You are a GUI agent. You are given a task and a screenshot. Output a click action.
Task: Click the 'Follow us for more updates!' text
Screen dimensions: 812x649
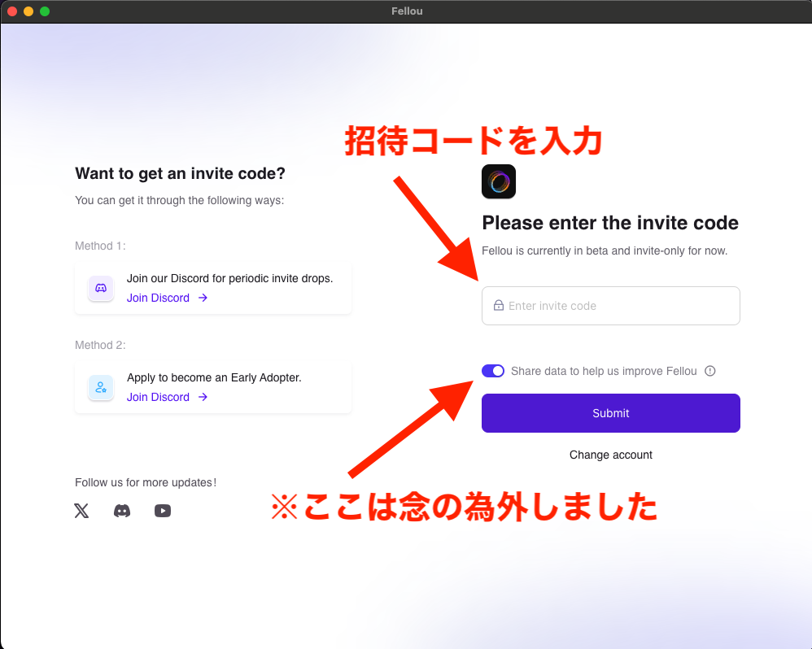tap(146, 482)
